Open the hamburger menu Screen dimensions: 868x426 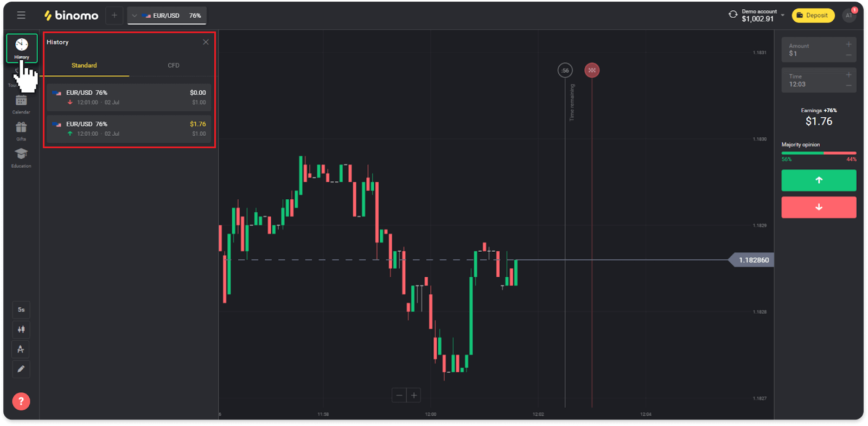click(x=21, y=15)
